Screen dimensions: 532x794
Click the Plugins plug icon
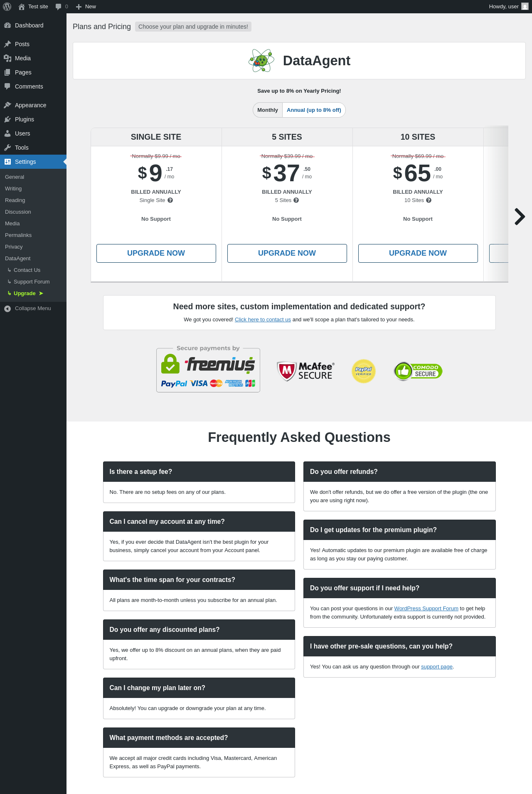tap(7, 119)
